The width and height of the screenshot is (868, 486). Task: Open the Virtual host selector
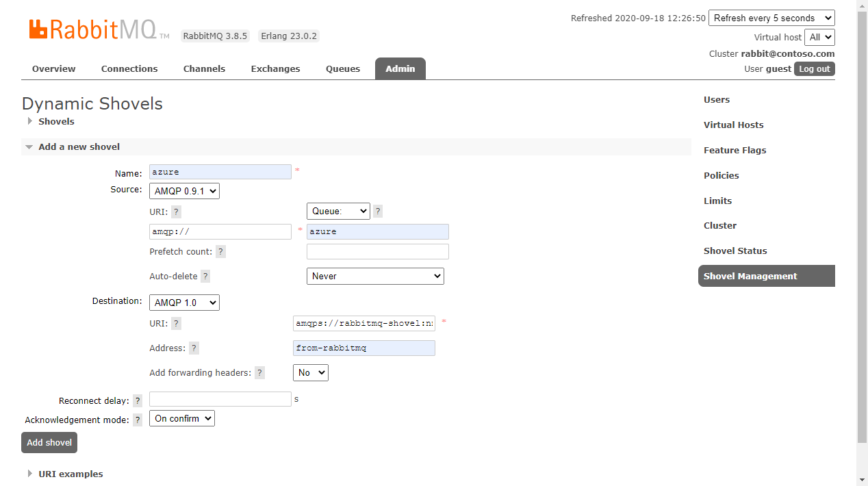click(819, 37)
